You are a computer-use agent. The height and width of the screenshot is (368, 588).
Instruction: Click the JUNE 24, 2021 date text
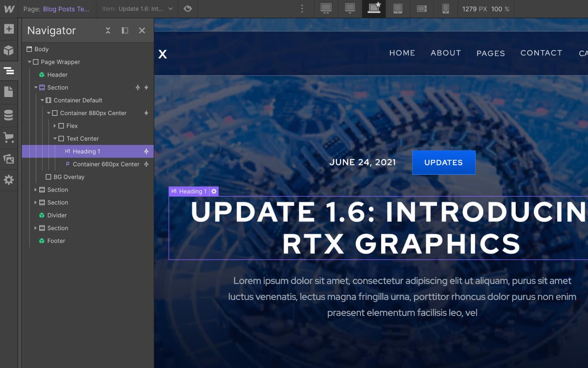pos(363,162)
